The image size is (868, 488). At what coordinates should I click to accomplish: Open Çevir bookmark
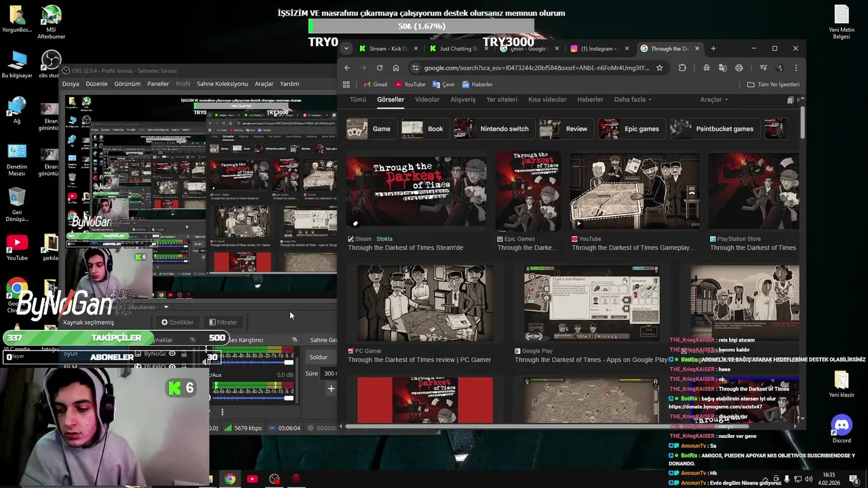point(443,85)
